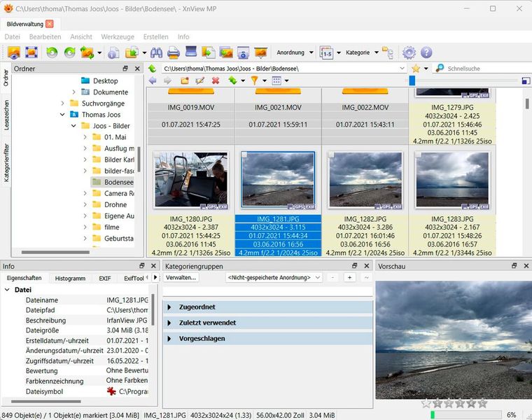Click the Verwalten... button
Viewport: 532px width, 420px height.
[181, 277]
